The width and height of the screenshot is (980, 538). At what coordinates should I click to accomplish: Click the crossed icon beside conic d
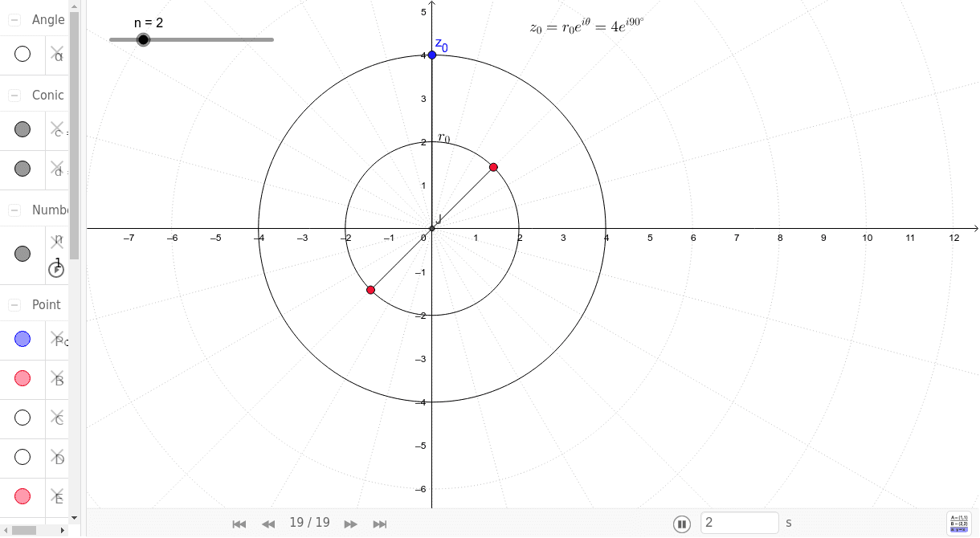click(57, 168)
